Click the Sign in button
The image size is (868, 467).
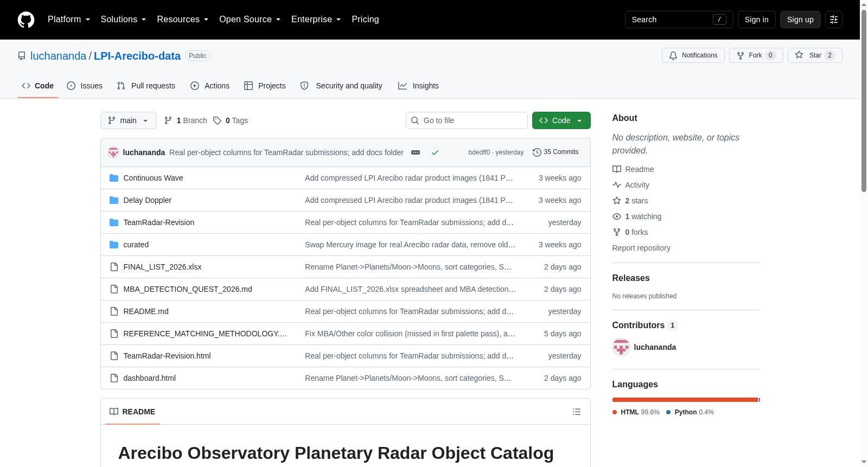pos(757,20)
